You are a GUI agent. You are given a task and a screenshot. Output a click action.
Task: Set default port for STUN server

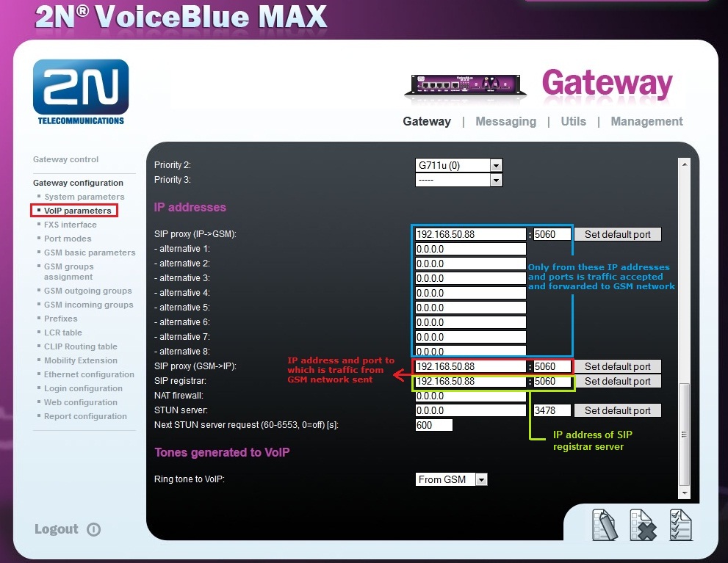click(x=617, y=411)
